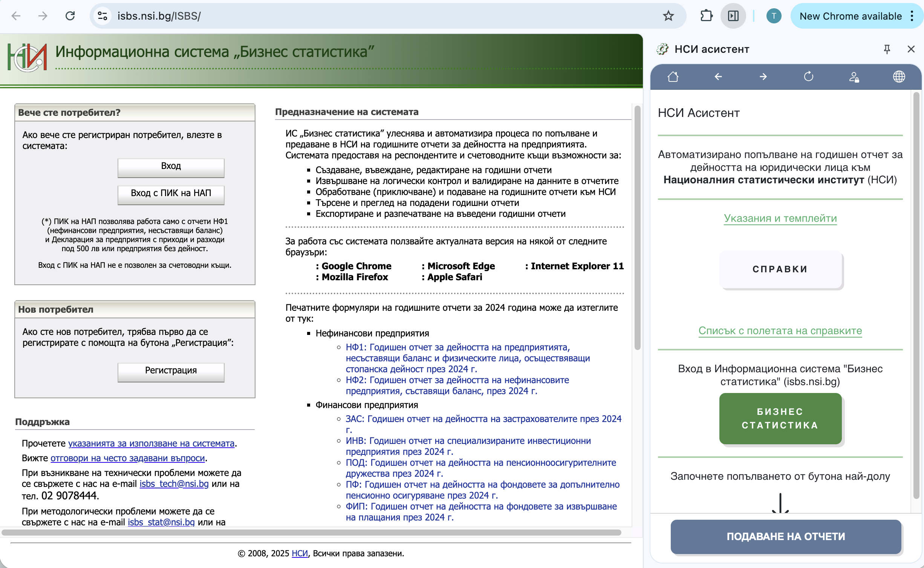Click the back arrow in assistant toolbar
The width and height of the screenshot is (924, 568).
coord(718,77)
